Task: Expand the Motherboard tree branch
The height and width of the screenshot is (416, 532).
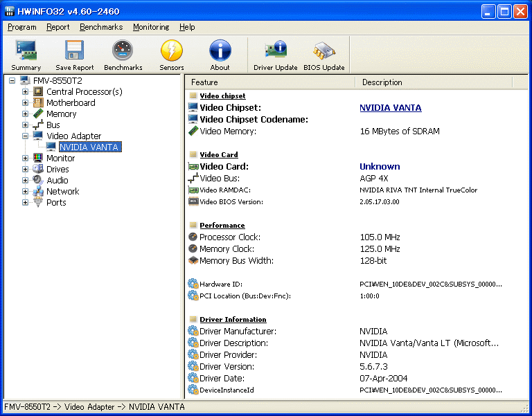Action: (x=26, y=103)
